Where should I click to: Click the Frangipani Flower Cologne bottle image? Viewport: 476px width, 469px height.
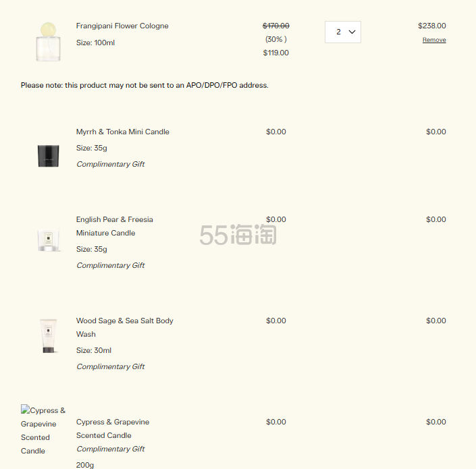(48, 41)
